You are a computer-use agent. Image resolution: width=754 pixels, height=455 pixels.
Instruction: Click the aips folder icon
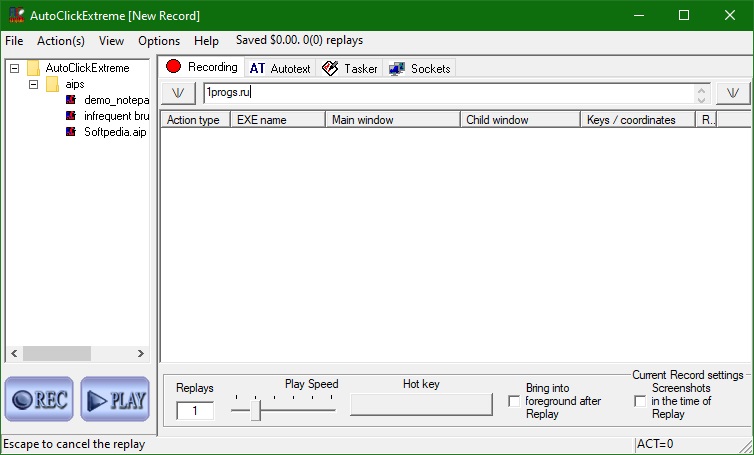click(52, 84)
